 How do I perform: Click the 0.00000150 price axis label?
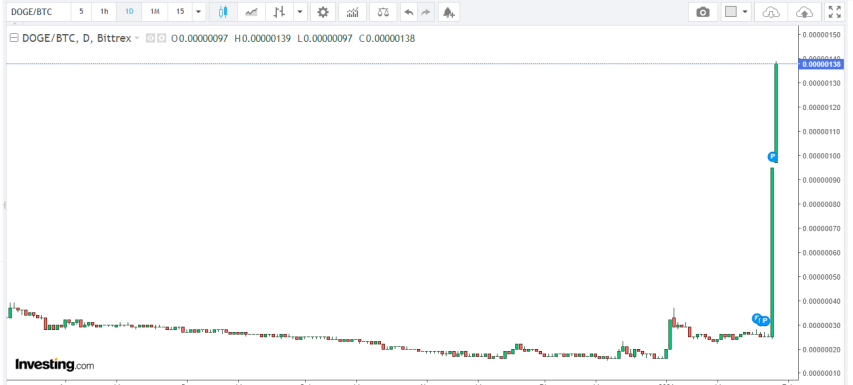click(x=821, y=35)
